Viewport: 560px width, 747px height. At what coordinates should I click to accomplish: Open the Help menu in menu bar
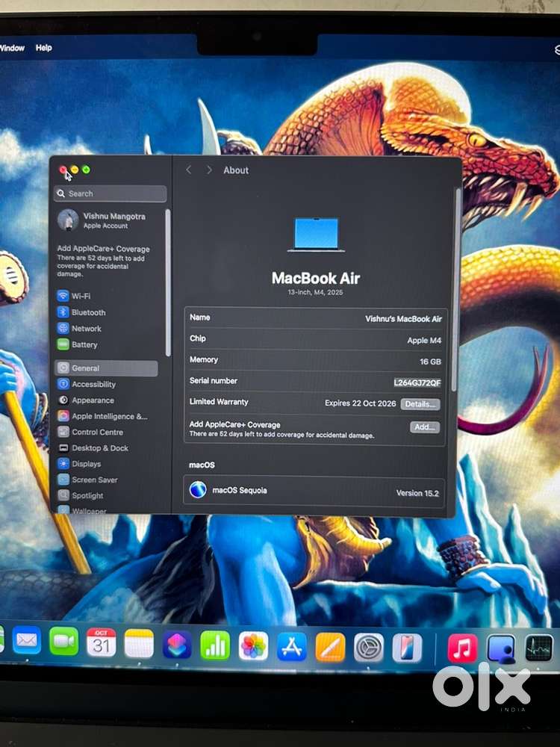tap(44, 48)
